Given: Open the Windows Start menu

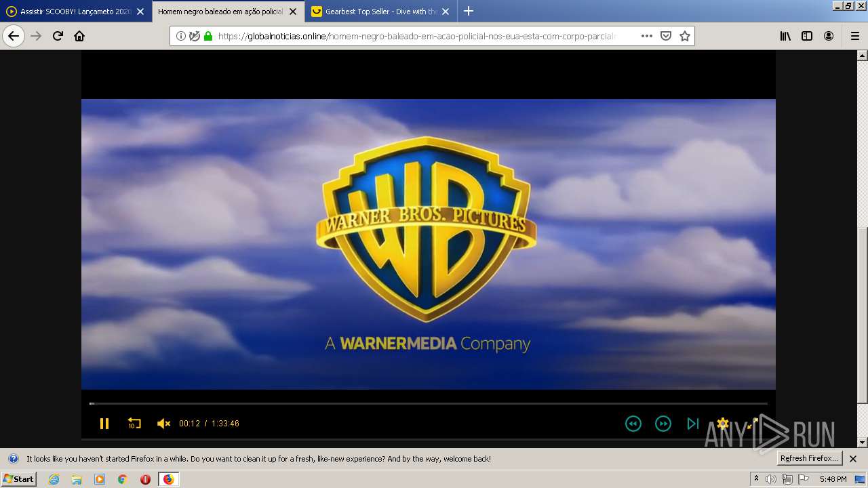Looking at the screenshot, I should 18,479.
